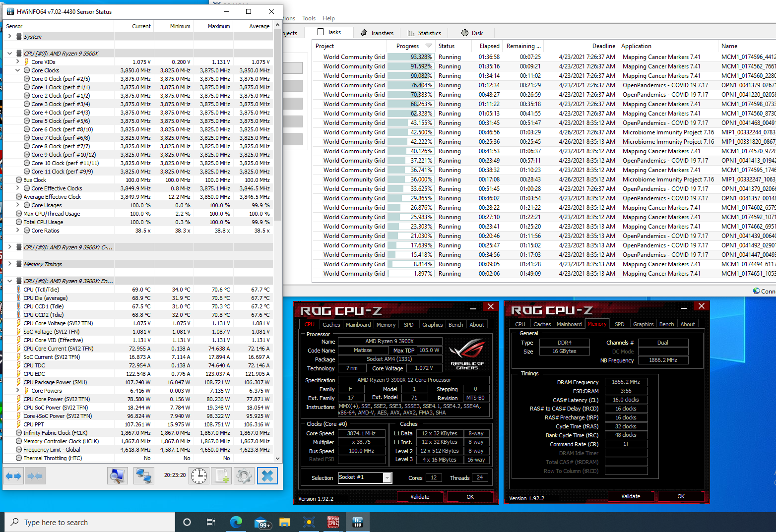This screenshot has height=532, width=776.
Task: Expand Core Effective Clocks
Action: 18,188
